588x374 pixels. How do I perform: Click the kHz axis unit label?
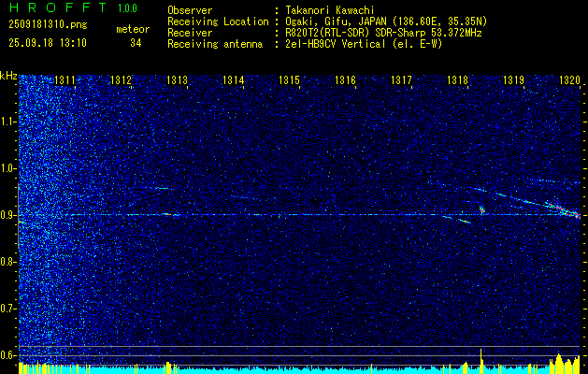coord(8,76)
